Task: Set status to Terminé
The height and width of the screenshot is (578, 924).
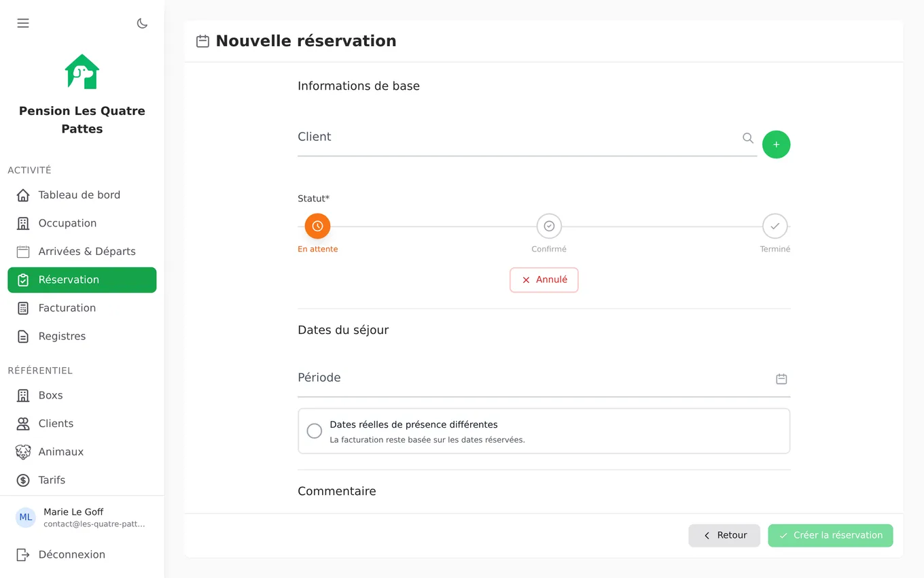Action: pyautogui.click(x=775, y=226)
